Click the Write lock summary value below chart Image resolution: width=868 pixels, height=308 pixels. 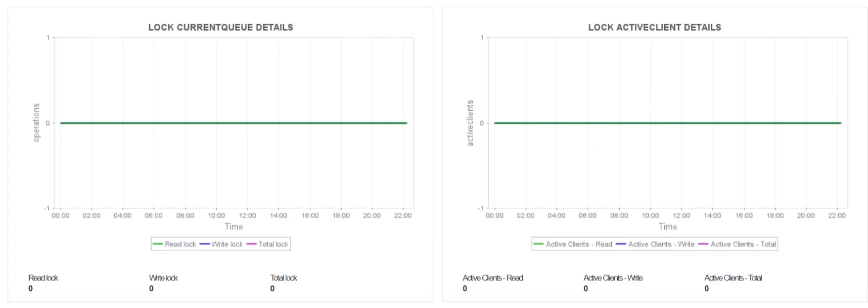pyautogui.click(x=151, y=289)
